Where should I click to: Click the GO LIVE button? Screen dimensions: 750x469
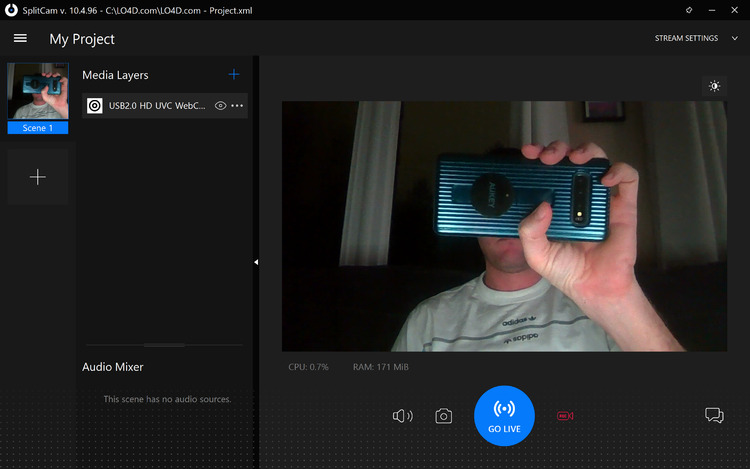pos(504,415)
